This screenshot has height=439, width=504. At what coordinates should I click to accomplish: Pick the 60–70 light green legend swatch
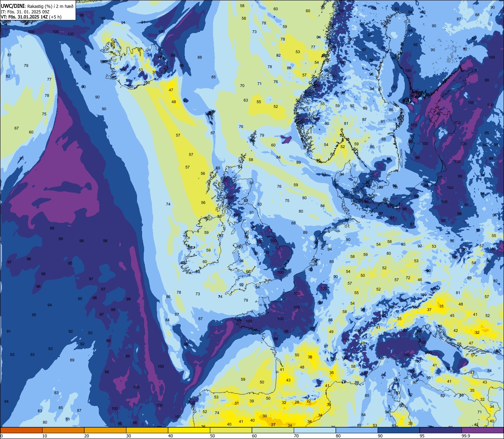point(273,430)
